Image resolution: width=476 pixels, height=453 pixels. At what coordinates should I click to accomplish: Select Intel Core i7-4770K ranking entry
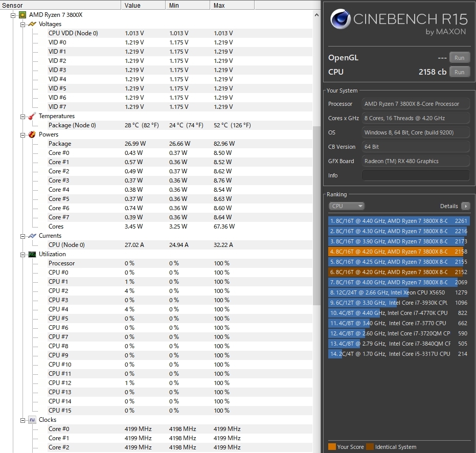click(399, 313)
